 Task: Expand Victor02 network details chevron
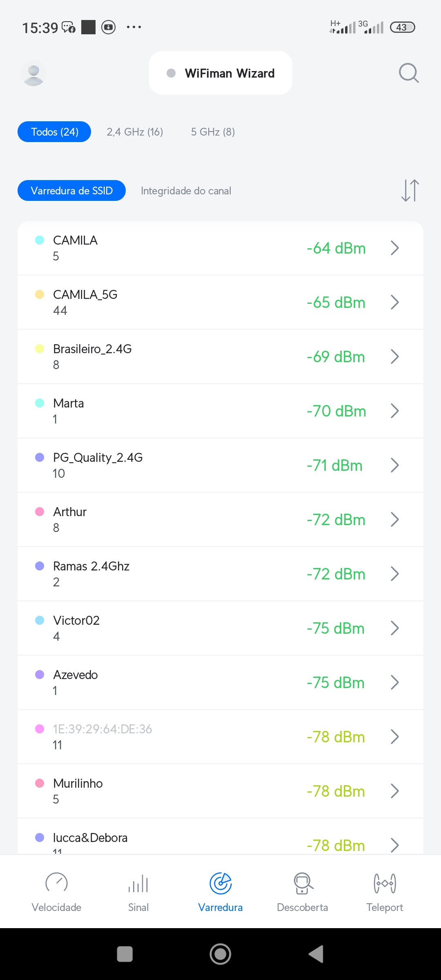[394, 628]
